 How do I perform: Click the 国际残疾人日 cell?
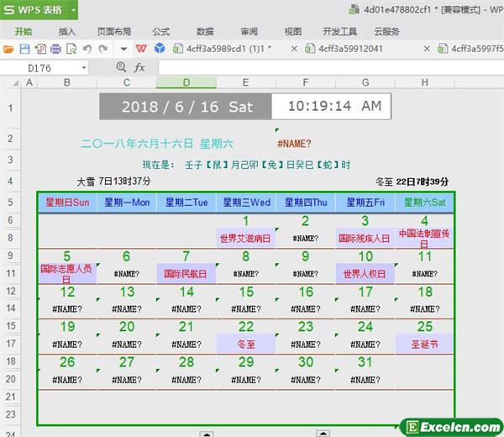365,239
